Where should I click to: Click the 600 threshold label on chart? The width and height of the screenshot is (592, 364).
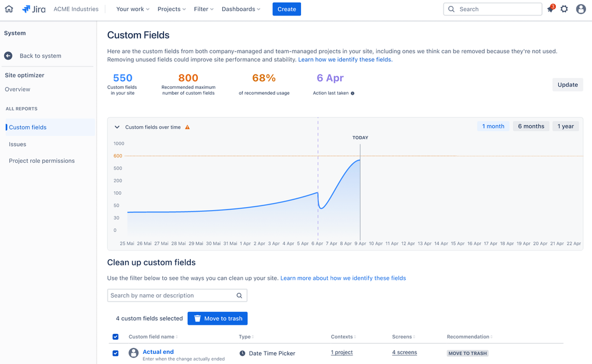tap(118, 156)
